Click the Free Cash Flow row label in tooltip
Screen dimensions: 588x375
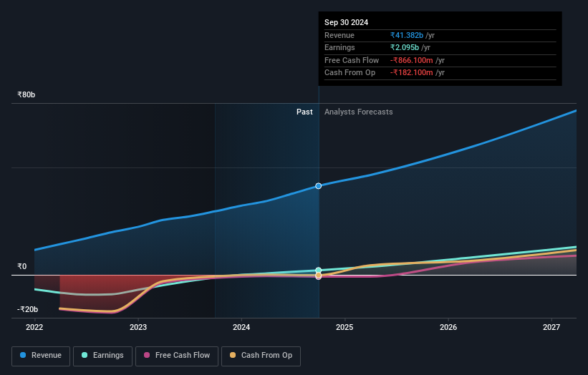pos(352,60)
